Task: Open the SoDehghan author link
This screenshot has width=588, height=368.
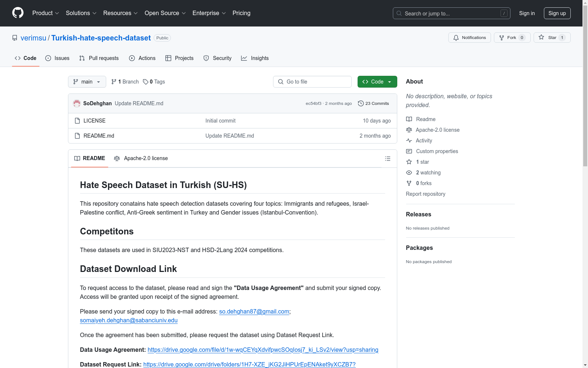Action: 97,103
